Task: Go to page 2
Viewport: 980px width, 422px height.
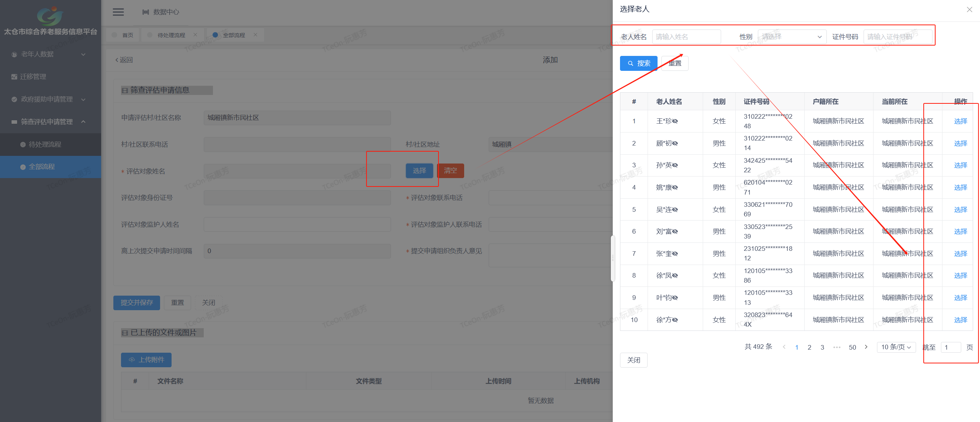Action: pos(809,347)
